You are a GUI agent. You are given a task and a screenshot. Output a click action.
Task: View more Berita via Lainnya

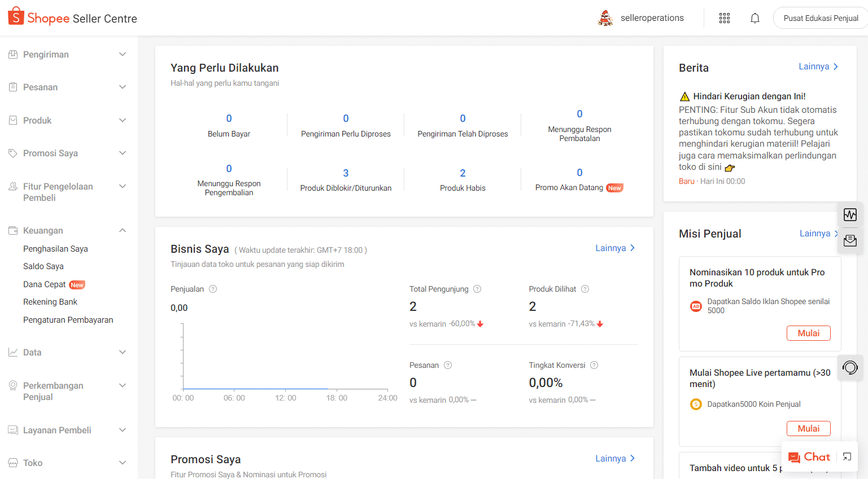[818, 67]
